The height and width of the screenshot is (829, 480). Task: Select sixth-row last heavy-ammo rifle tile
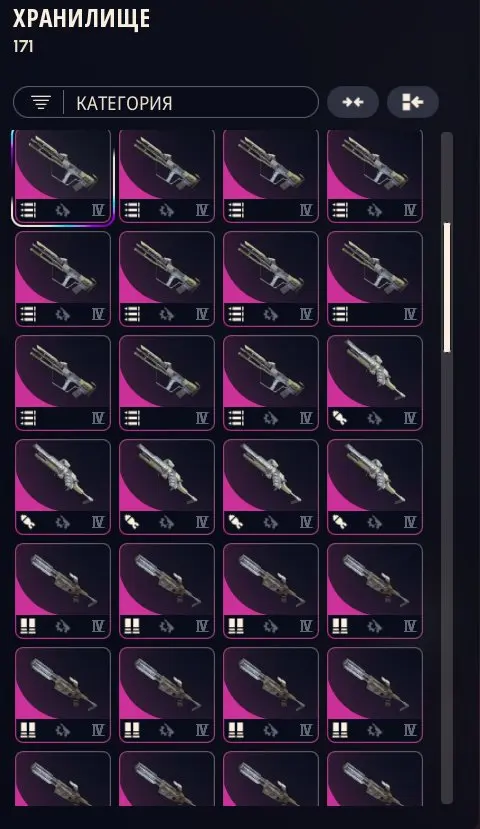point(375,695)
